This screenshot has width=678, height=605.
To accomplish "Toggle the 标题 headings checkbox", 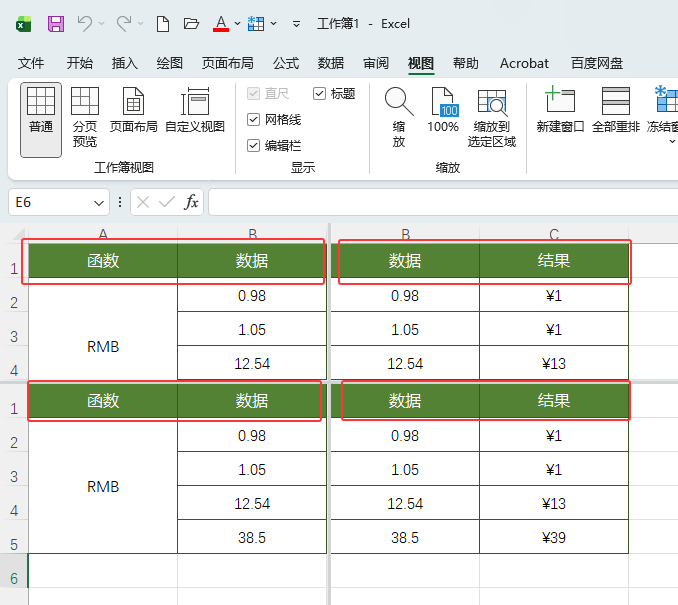I will (x=319, y=93).
